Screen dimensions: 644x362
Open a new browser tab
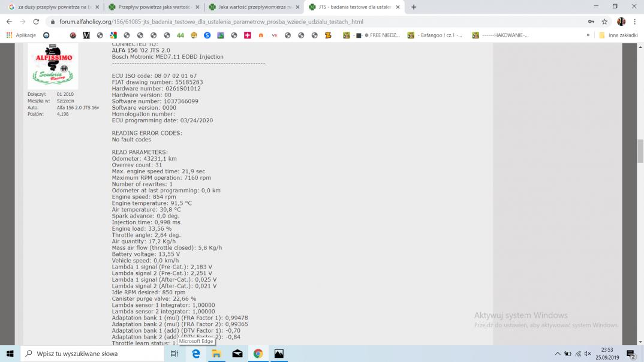(x=414, y=7)
